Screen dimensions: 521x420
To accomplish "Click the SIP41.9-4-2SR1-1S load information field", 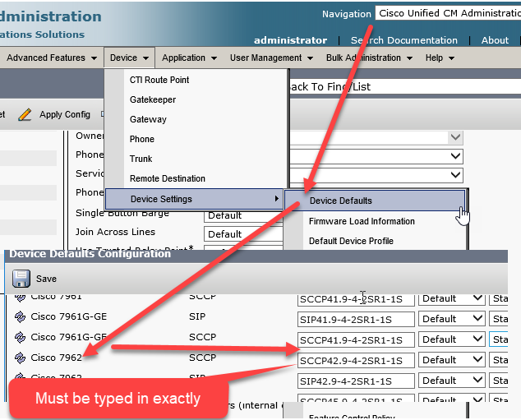I will coord(356,319).
